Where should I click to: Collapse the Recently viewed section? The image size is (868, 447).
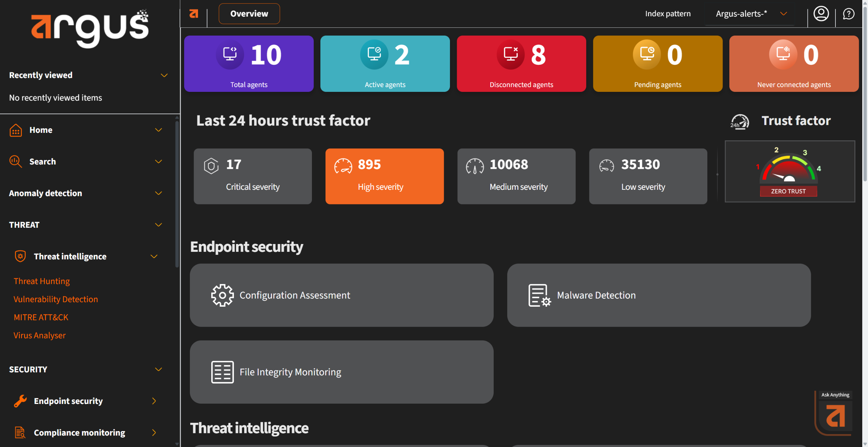164,75
